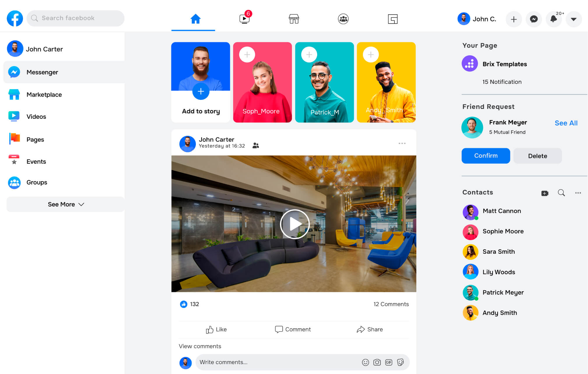Open Groups icon in top navigation bar
This screenshot has width=588, height=374.
click(x=343, y=19)
